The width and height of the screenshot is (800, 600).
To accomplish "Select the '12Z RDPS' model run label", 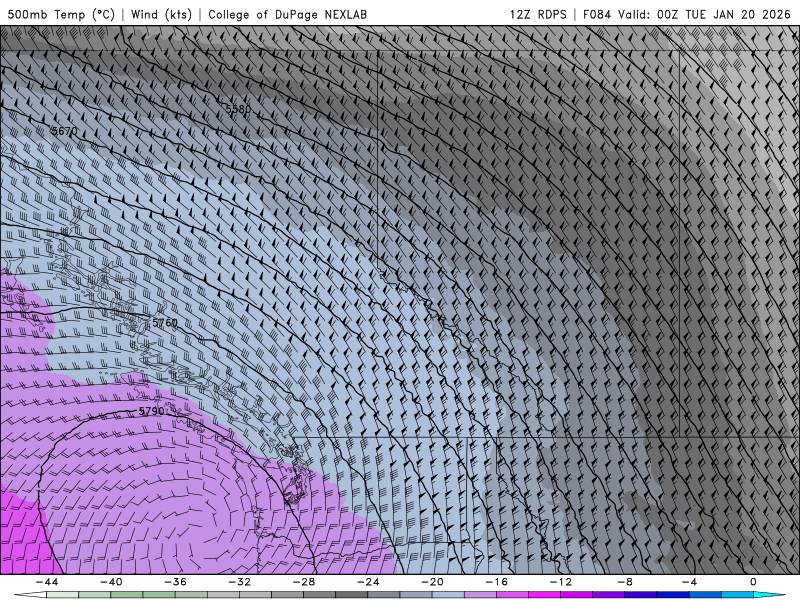I will (x=538, y=14).
